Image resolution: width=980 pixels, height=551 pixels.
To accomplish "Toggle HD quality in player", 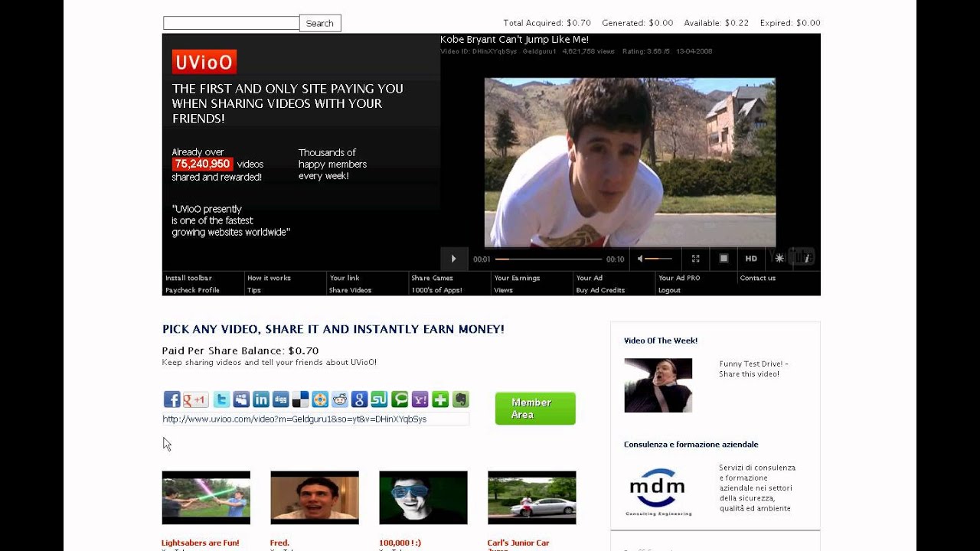I will coord(751,259).
